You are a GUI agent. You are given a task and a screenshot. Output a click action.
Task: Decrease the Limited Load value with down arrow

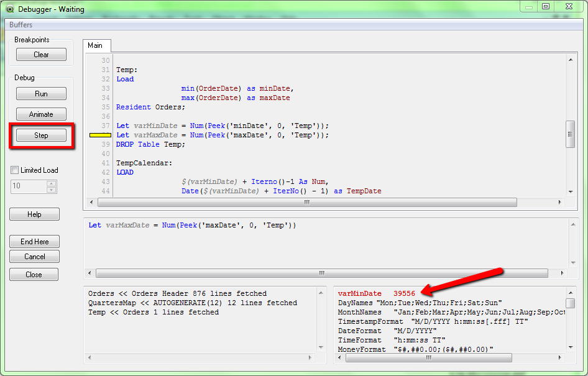pyautogui.click(x=52, y=189)
